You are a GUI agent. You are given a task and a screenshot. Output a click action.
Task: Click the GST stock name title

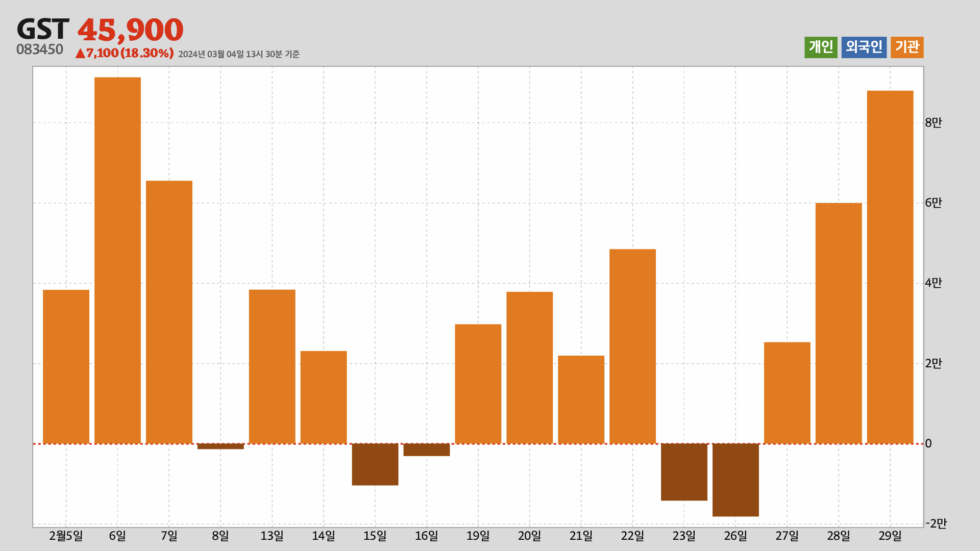[x=43, y=30]
